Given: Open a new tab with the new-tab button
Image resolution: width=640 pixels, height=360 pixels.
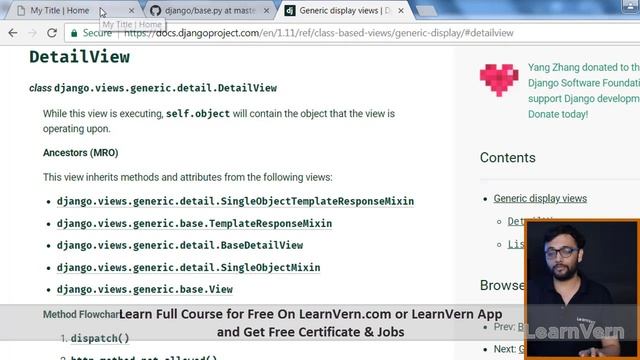Looking at the screenshot, I should 427,11.
